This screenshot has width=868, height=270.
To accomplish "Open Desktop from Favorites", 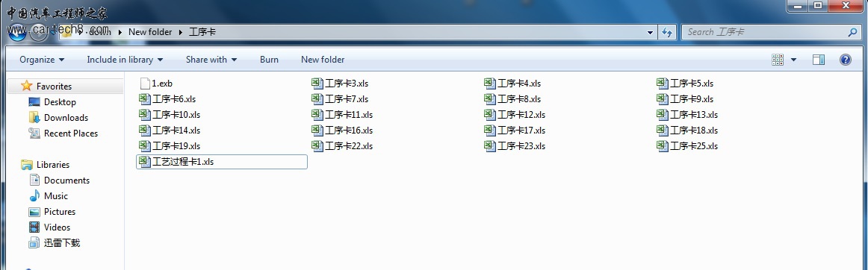I will pos(60,101).
